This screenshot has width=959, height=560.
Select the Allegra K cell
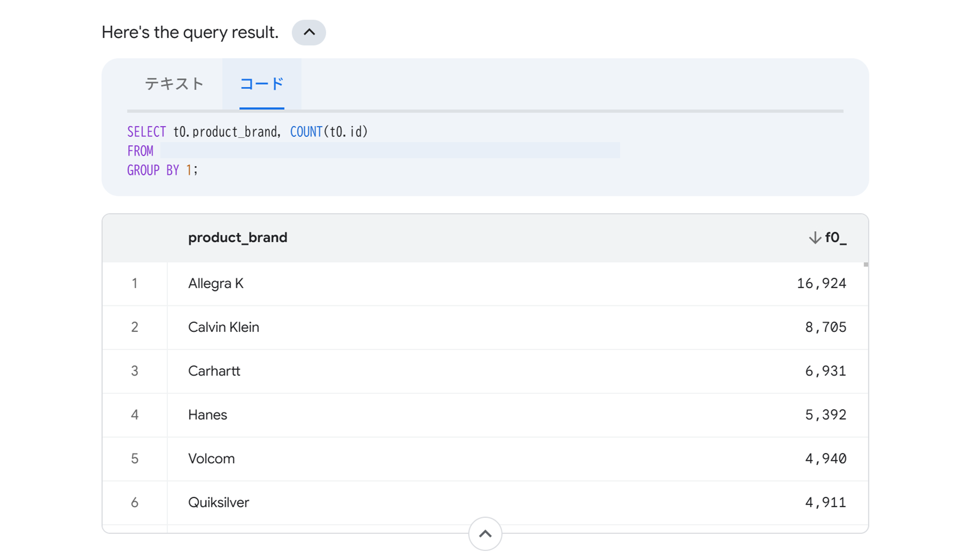click(x=216, y=283)
